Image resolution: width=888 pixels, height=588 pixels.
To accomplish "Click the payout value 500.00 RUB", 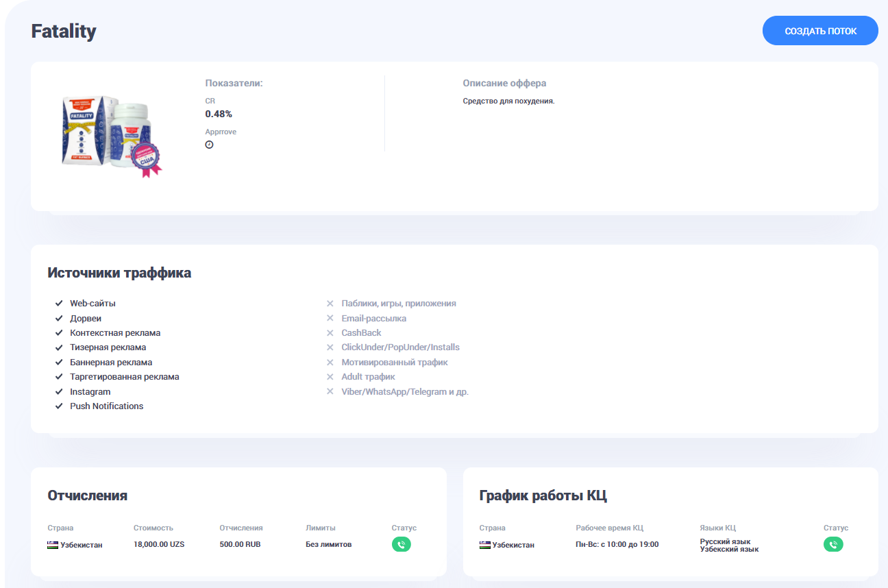I will click(x=240, y=545).
